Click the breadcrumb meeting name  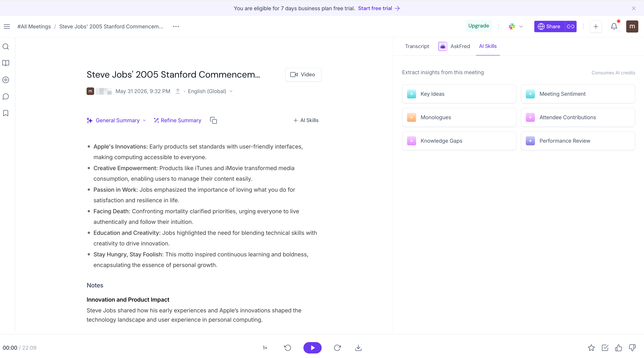point(111,26)
